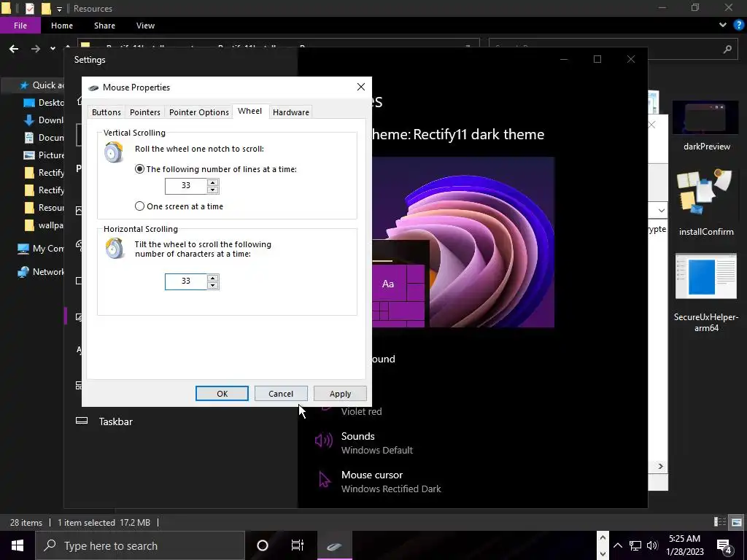The width and height of the screenshot is (747, 560).
Task: Open the notification center icon
Action: 724,547
